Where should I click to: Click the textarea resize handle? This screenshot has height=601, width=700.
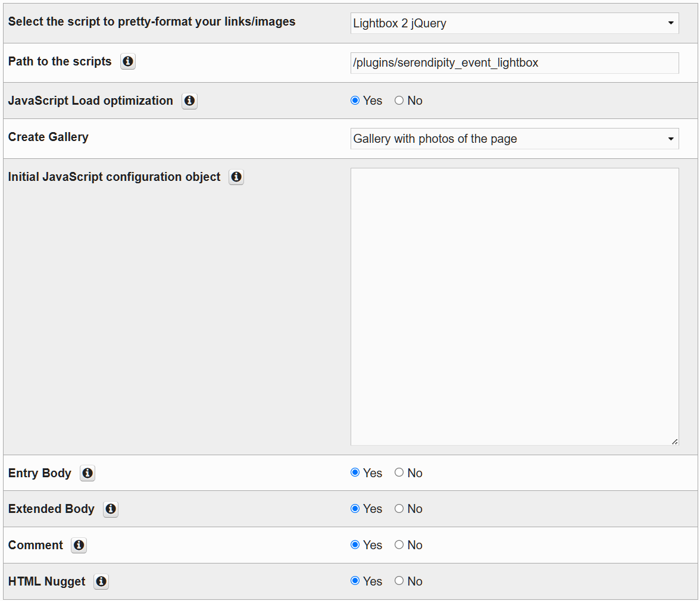coord(676,441)
